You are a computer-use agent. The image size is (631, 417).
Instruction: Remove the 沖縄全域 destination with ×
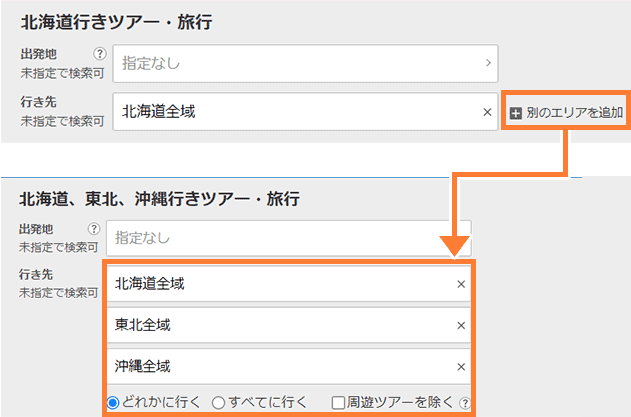point(461,366)
